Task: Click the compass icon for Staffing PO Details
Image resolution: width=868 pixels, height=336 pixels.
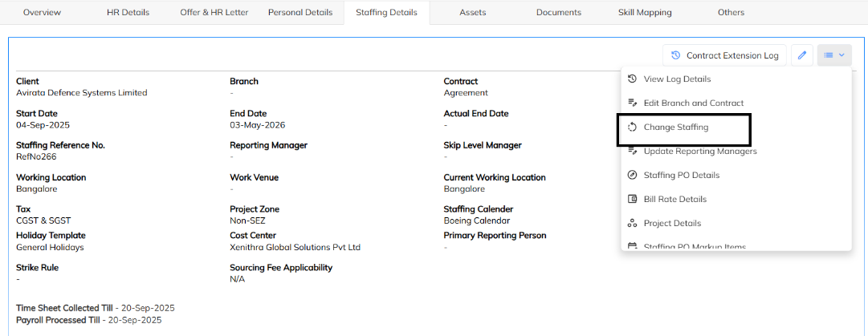Action: (632, 175)
